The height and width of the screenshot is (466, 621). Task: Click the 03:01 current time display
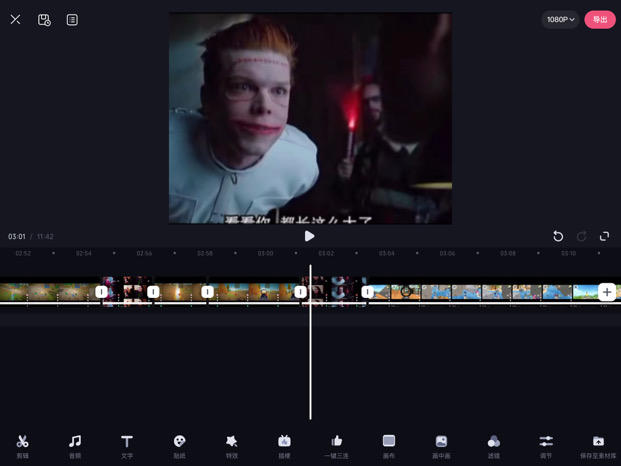click(17, 236)
